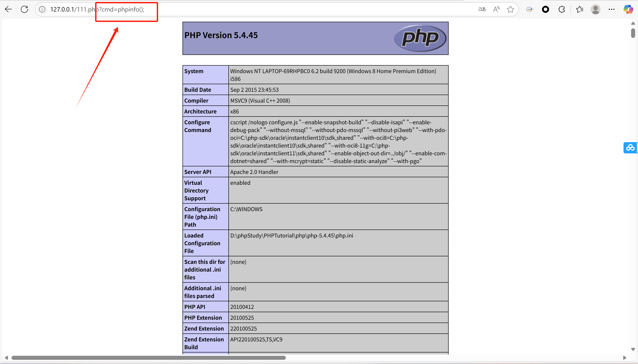The image size is (638, 364).
Task: Click the black circle extension icon
Action: 546,10
